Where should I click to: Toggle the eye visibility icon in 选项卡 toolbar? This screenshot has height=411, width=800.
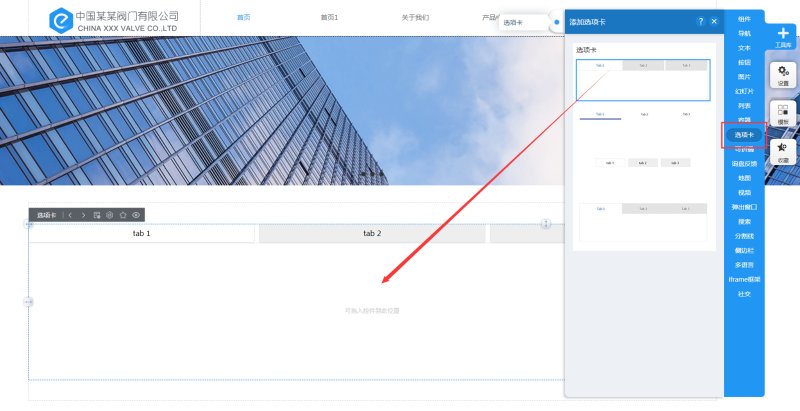pyautogui.click(x=136, y=215)
